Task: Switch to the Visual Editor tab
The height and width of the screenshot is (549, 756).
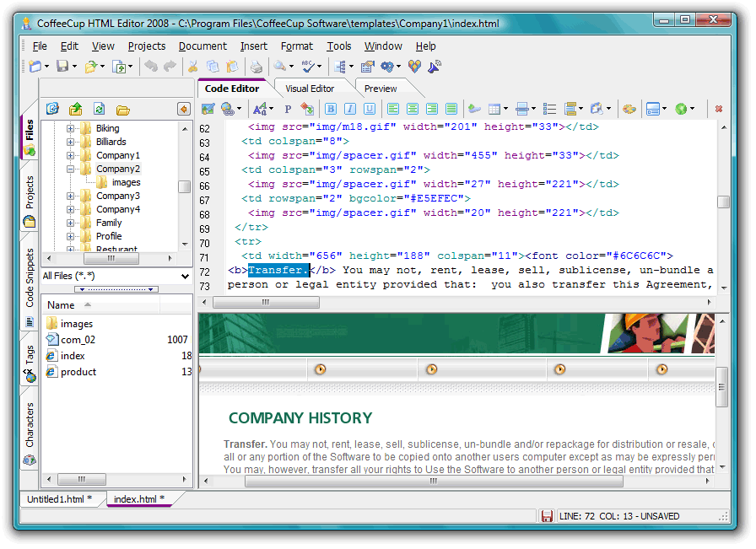Action: pos(310,89)
